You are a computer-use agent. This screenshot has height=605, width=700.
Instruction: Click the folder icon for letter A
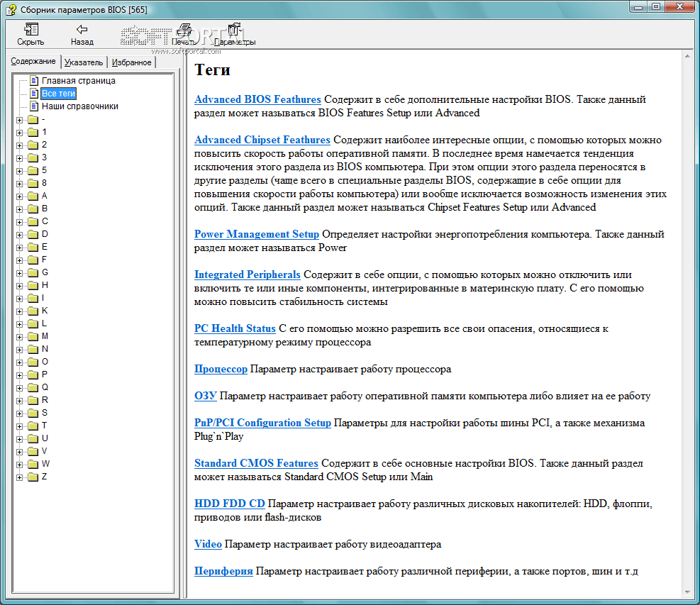click(x=33, y=196)
